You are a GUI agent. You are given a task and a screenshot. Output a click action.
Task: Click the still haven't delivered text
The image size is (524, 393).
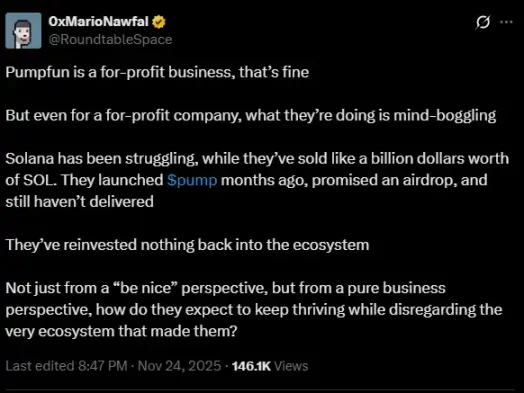click(80, 202)
